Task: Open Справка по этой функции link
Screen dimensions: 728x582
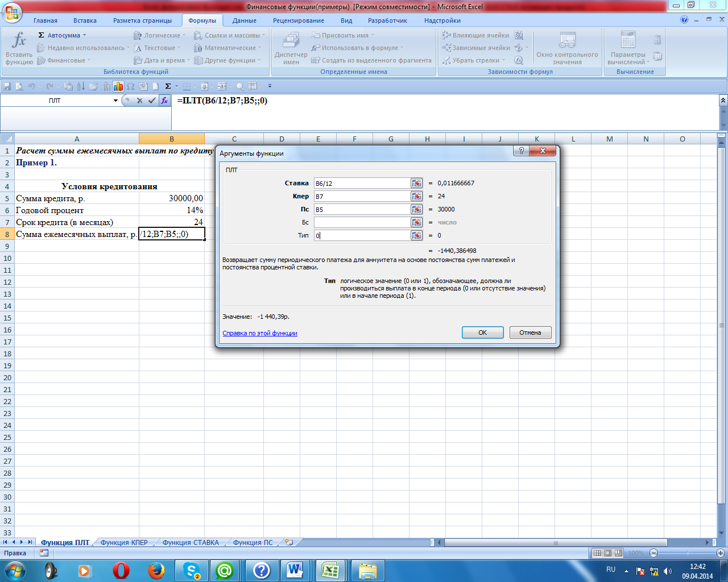Action: coord(260,333)
